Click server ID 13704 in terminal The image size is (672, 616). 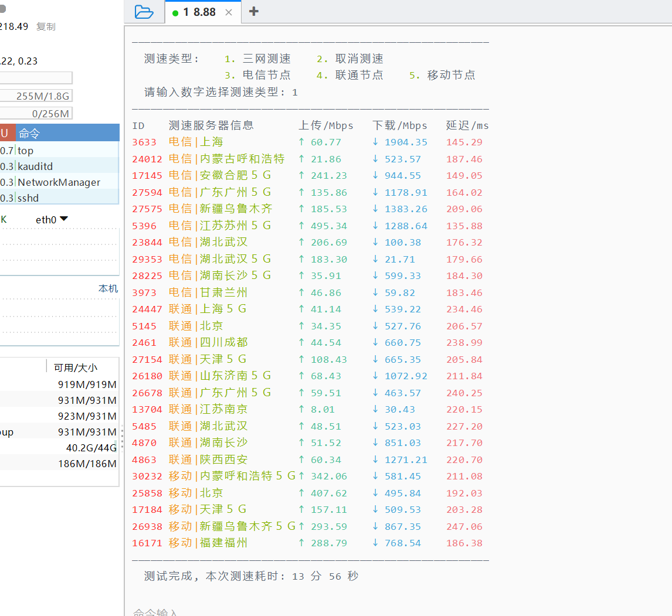(x=147, y=410)
